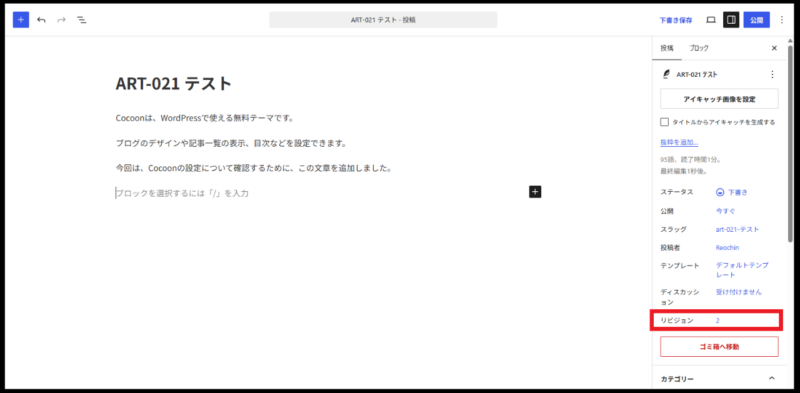
Task: Click the 下書き status icon
Action: (720, 192)
